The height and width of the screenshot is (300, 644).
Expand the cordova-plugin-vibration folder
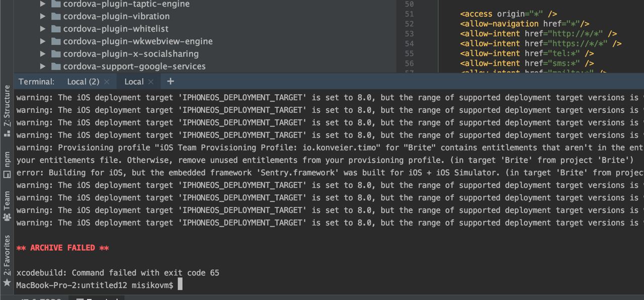click(x=43, y=16)
